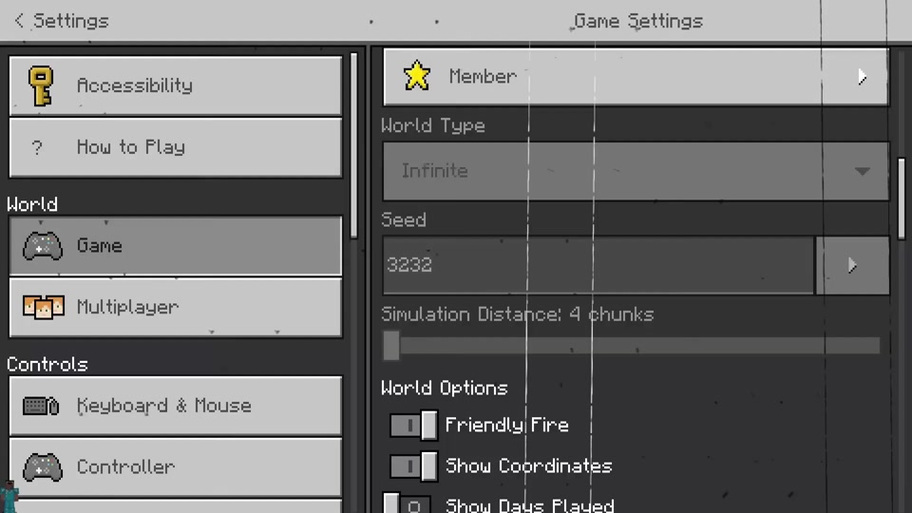912x513 pixels.
Task: Click the Simulation Distance slider handle
Action: (x=391, y=345)
